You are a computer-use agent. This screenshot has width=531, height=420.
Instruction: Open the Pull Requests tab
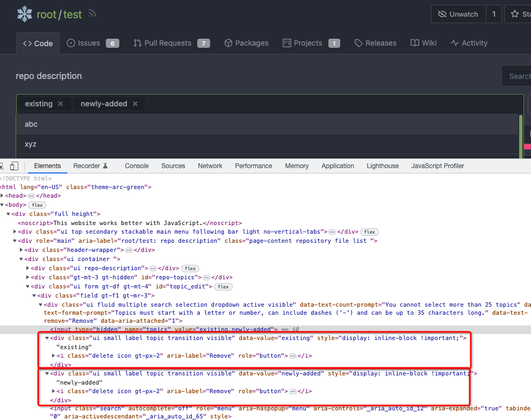[171, 44]
